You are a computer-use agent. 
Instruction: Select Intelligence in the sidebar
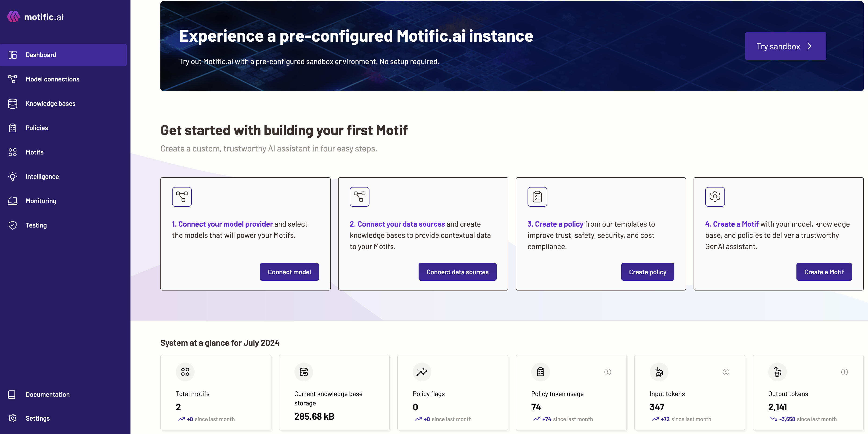(x=63, y=176)
